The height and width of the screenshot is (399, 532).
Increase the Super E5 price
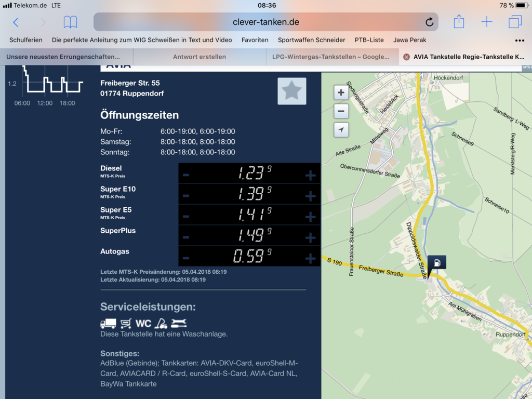(310, 217)
